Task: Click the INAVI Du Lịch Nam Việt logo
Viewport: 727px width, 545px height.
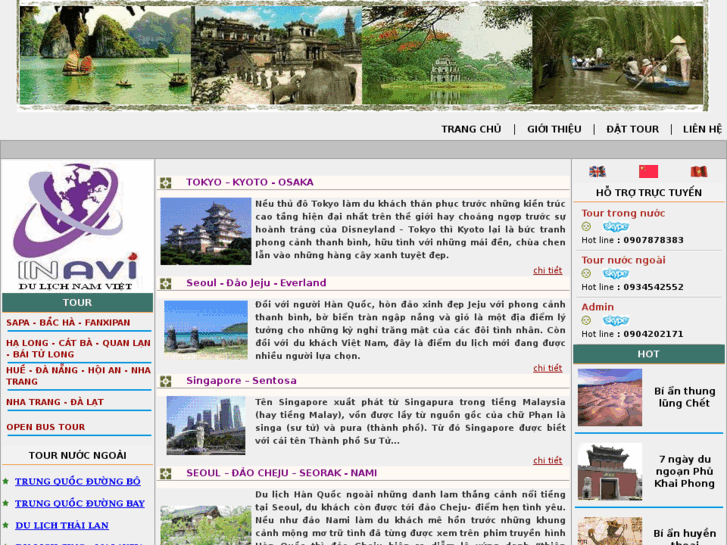Action: [x=77, y=227]
